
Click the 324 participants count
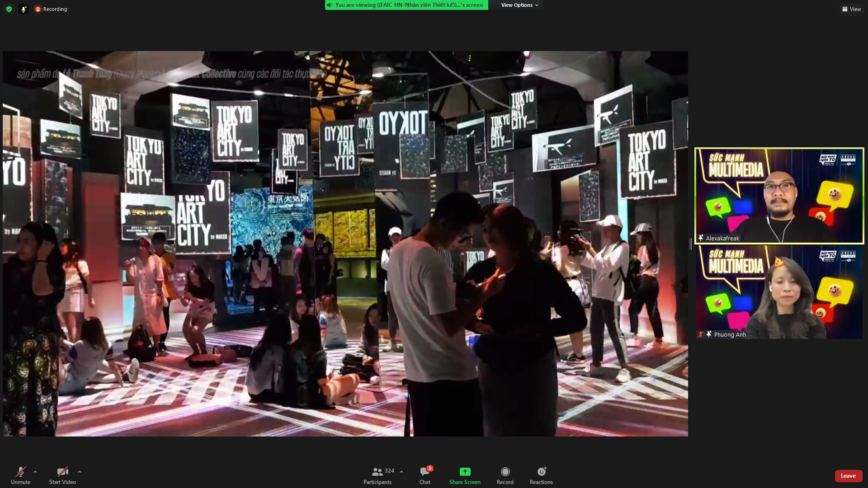pyautogui.click(x=390, y=471)
